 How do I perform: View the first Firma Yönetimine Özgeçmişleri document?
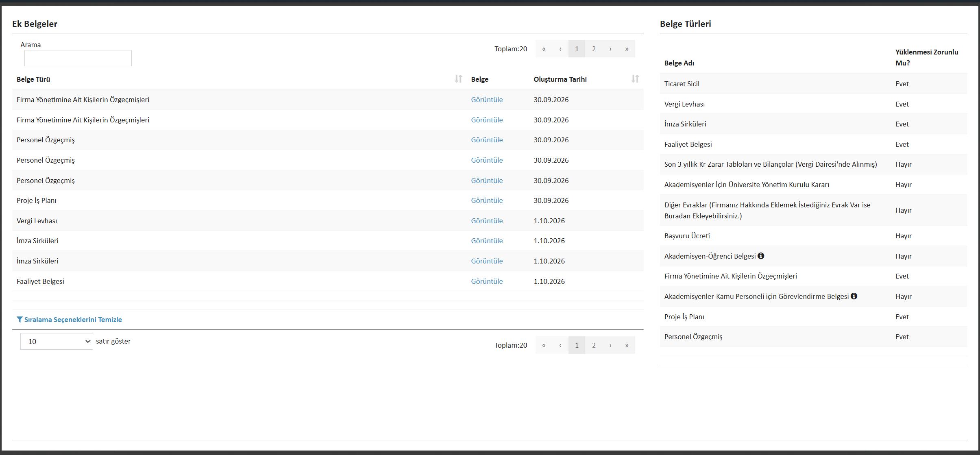487,100
